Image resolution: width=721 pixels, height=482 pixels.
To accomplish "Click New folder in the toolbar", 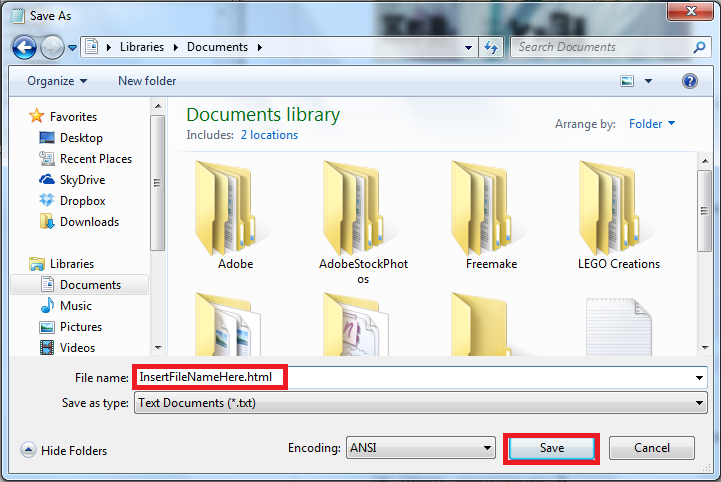I will pos(147,81).
